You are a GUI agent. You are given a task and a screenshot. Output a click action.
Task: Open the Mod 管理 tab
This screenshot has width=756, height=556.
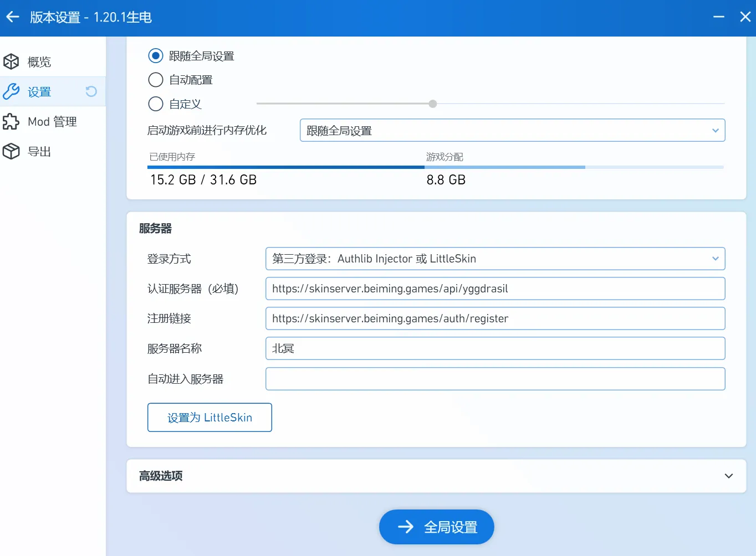[52, 121]
